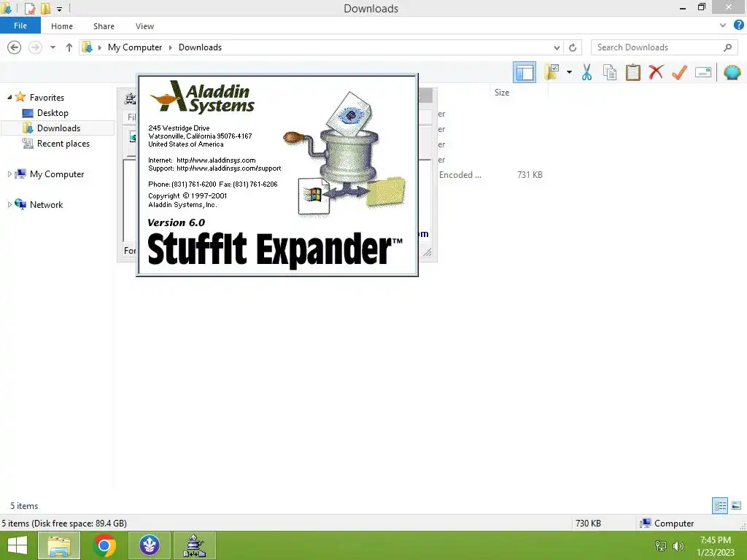Select Desktop under Favorites
747x560 pixels.
tap(53, 113)
